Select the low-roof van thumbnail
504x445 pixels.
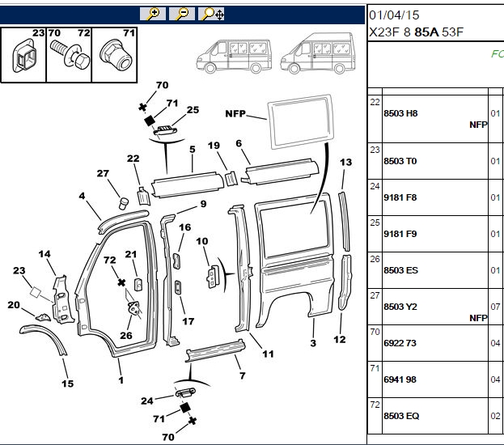[x=234, y=57]
